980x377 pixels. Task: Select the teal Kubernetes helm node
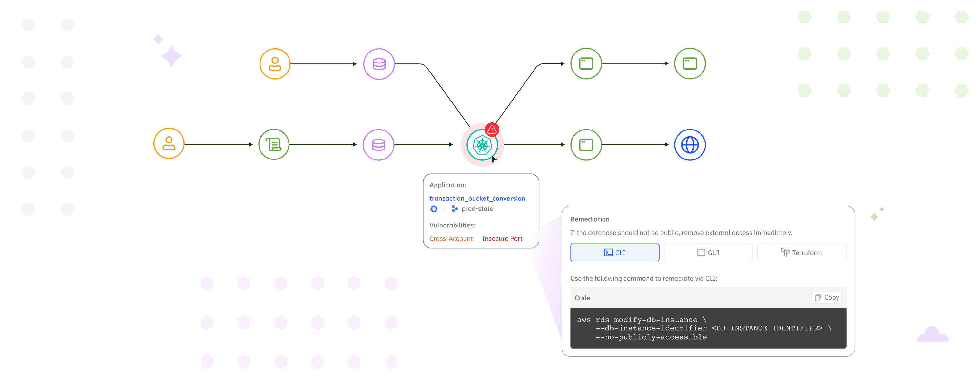[482, 145]
